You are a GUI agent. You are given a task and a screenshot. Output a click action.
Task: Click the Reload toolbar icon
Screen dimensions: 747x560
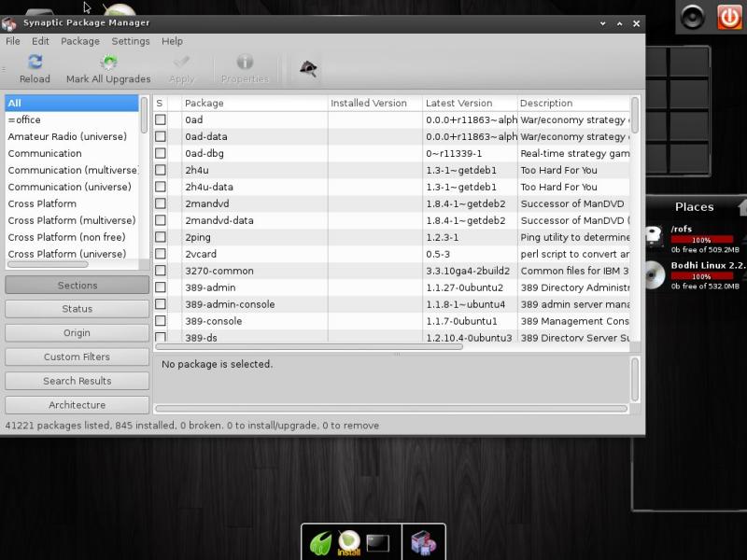35,62
